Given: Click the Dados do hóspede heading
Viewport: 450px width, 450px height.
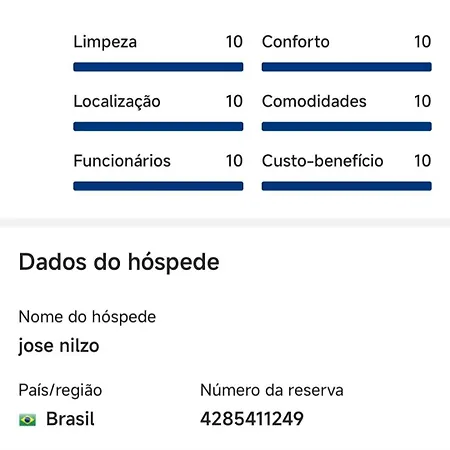Looking at the screenshot, I should [119, 263].
